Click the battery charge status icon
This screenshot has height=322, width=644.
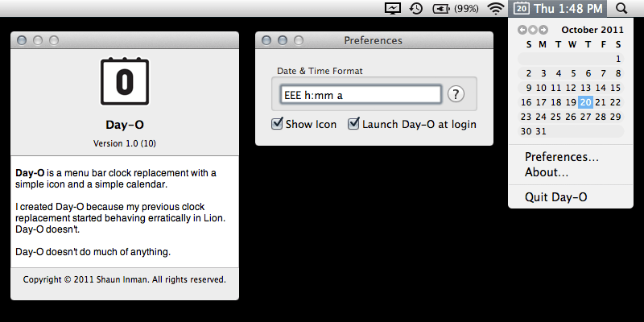tap(441, 9)
